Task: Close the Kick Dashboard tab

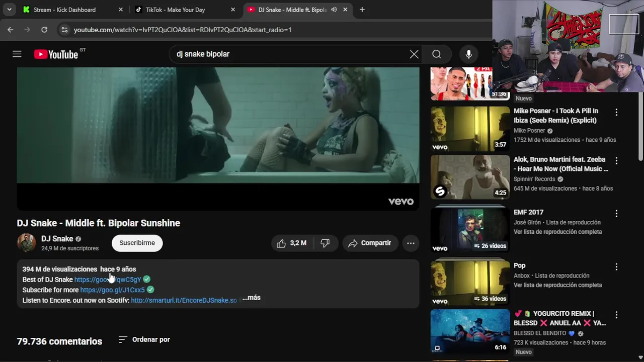Action: click(121, 10)
